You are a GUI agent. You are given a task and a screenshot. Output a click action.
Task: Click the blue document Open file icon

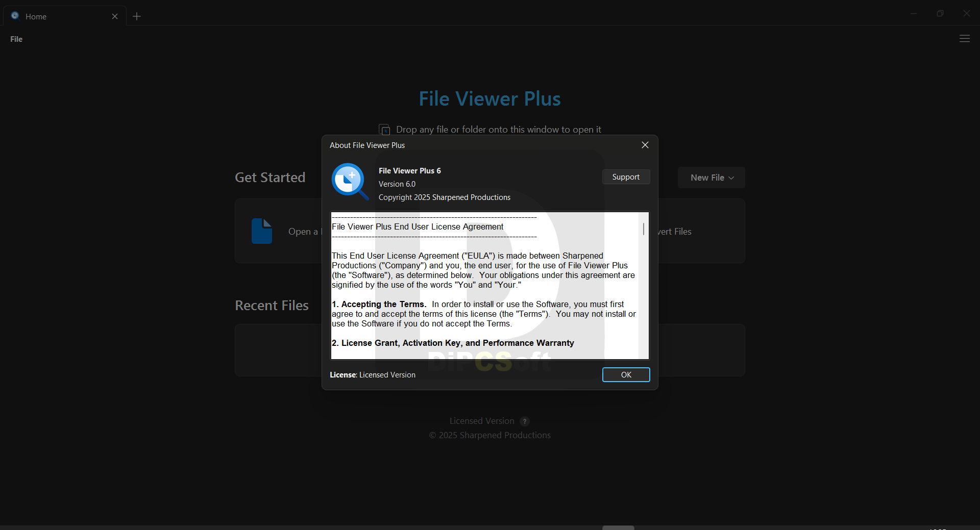click(262, 231)
